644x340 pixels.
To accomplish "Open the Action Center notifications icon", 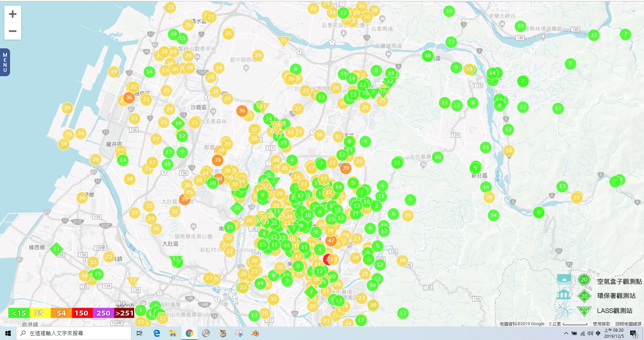I will pos(634,333).
